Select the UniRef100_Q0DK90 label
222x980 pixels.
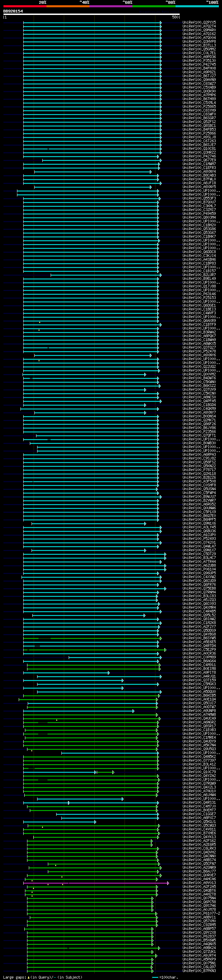coord(199,91)
